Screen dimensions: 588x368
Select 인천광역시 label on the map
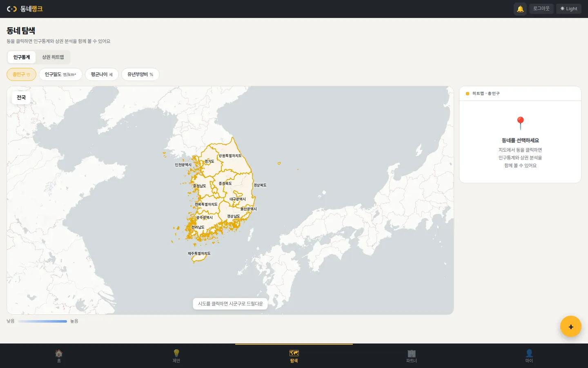point(183,165)
